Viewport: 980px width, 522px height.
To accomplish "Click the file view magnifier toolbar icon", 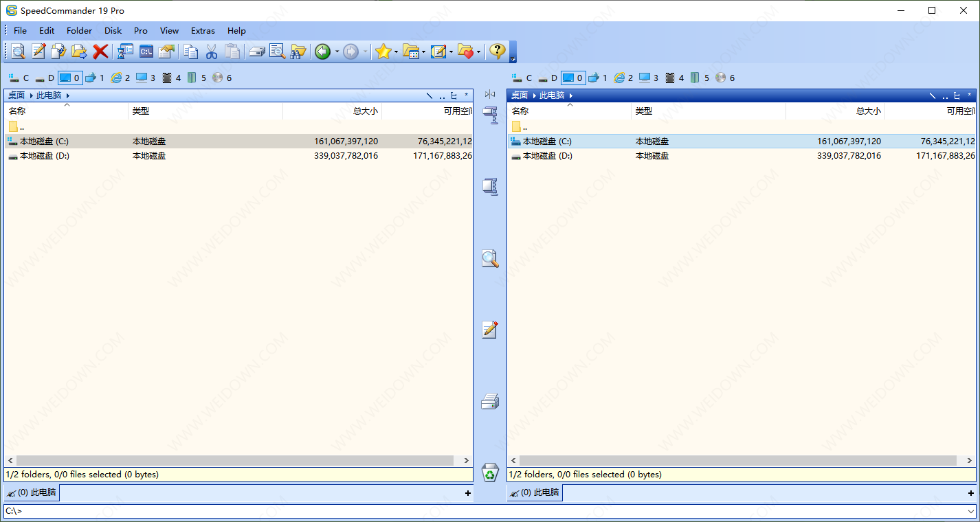I will pos(18,52).
